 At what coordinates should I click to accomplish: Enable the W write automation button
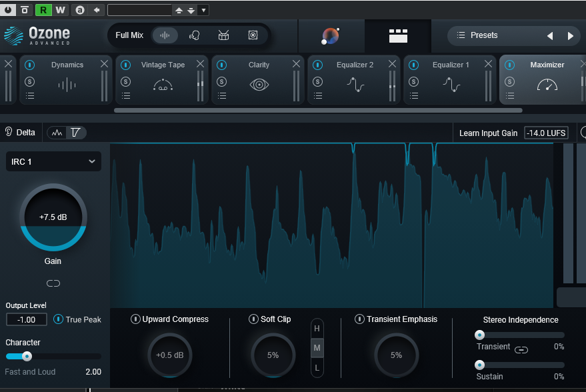click(x=60, y=10)
